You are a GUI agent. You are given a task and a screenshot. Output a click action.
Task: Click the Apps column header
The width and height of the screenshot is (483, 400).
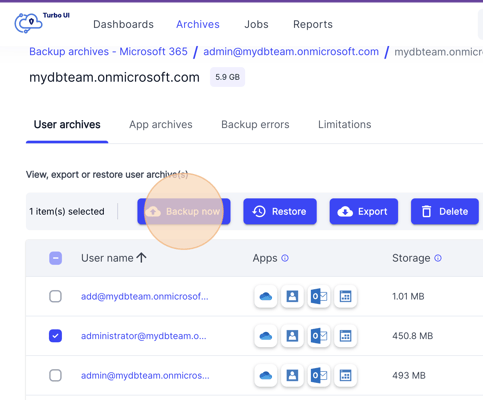[x=265, y=258]
